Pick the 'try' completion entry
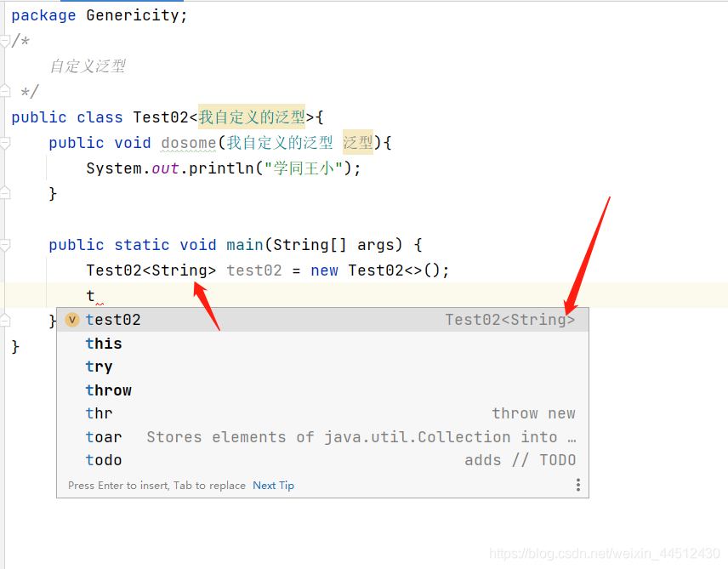728x569 pixels. coord(322,367)
